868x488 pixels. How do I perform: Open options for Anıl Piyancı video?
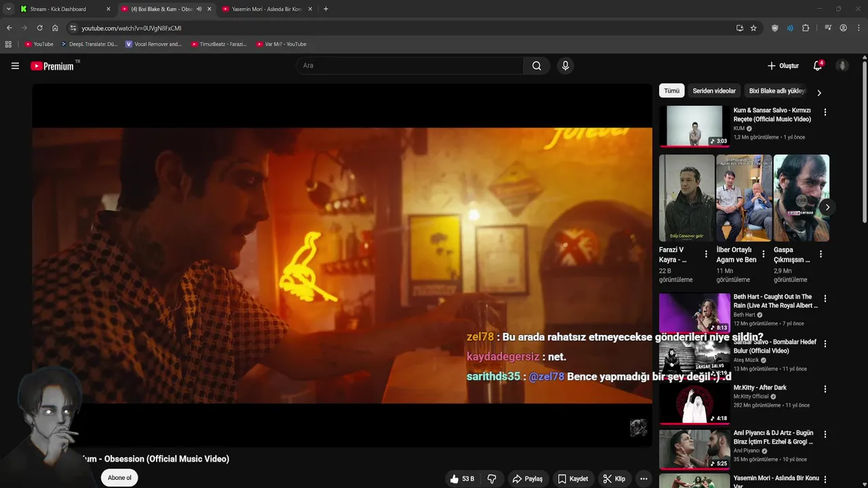(x=825, y=434)
